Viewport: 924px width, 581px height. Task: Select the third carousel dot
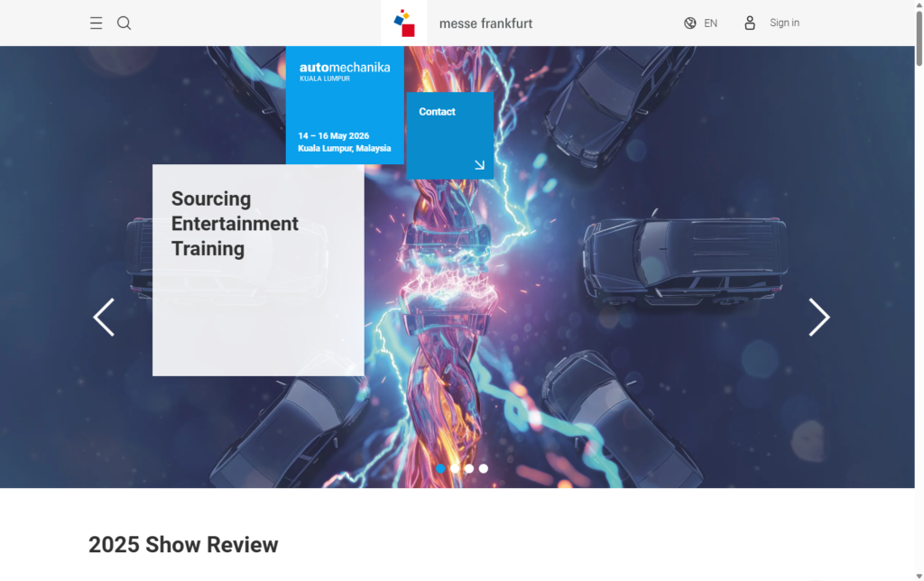(x=469, y=468)
